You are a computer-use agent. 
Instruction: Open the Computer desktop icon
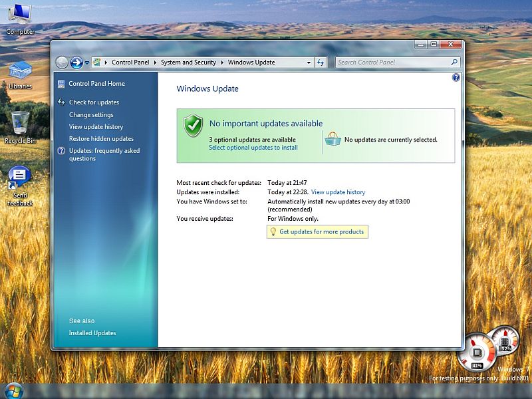pos(20,19)
